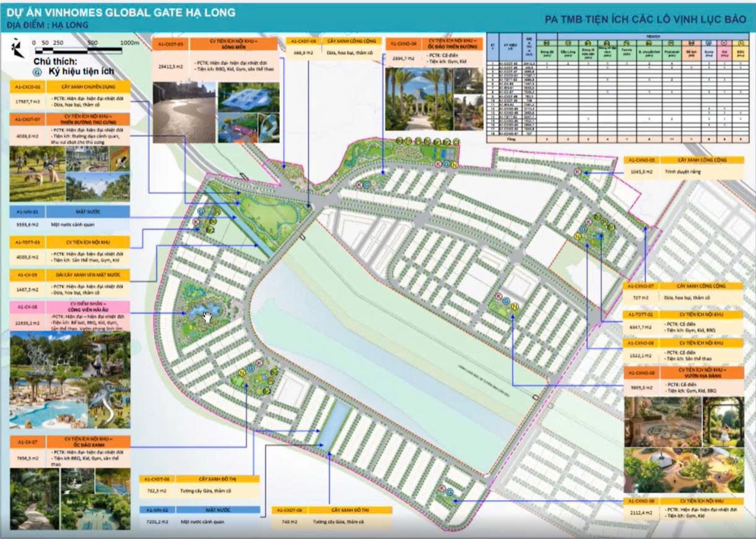Select the project title 'DỰ ÁN VINHOMES GLOBAL GATE HẠ LONG'
The image size is (756, 539).
click(x=121, y=12)
